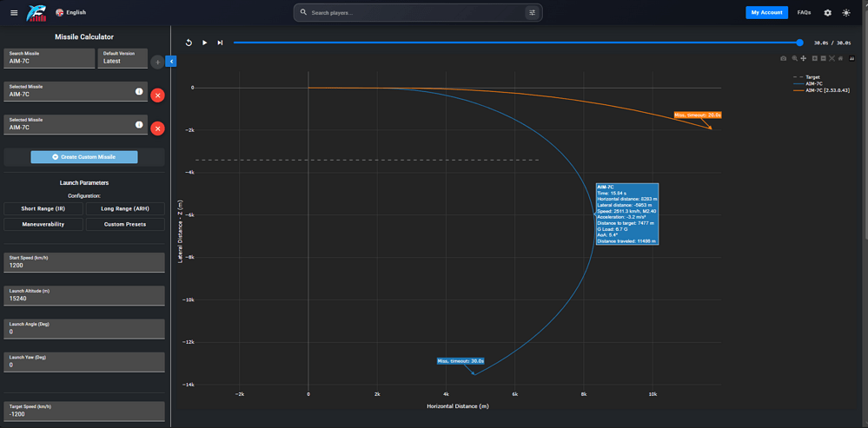Download plot as image camera icon
Screen dimensions: 868x428
[784, 58]
